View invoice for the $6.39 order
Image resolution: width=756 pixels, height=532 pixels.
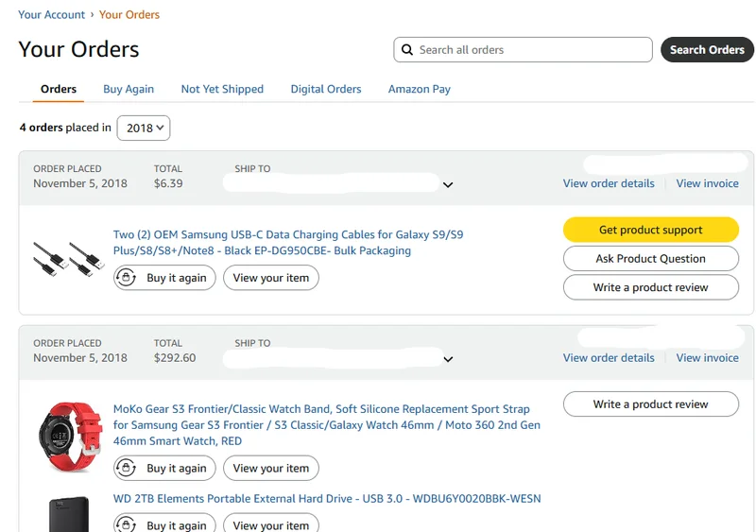707,183
